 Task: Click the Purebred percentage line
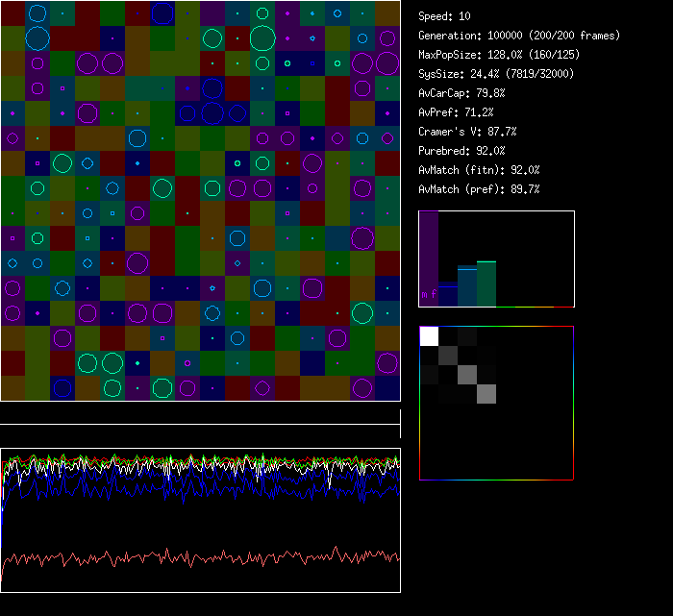(462, 151)
